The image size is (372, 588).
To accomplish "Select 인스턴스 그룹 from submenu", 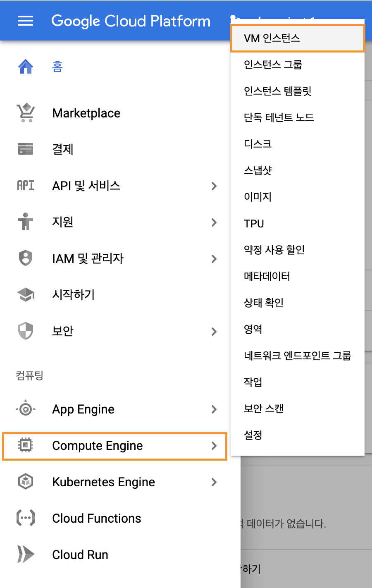I will coord(298,65).
